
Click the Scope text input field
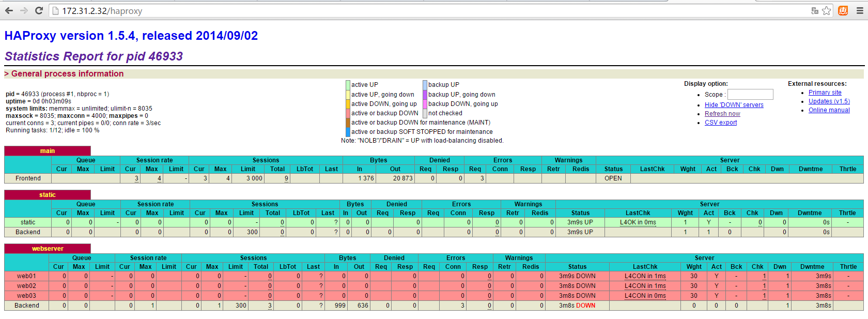click(750, 94)
